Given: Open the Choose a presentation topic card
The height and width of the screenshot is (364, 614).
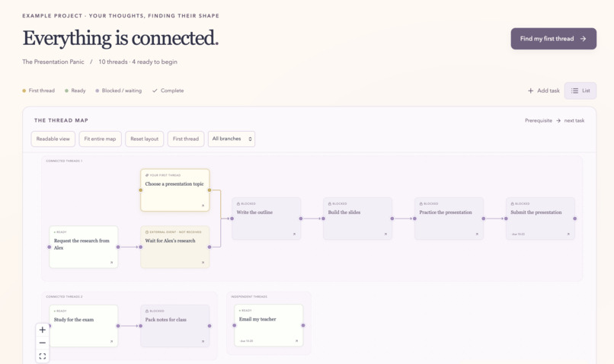Looking at the screenshot, I should (x=175, y=190).
